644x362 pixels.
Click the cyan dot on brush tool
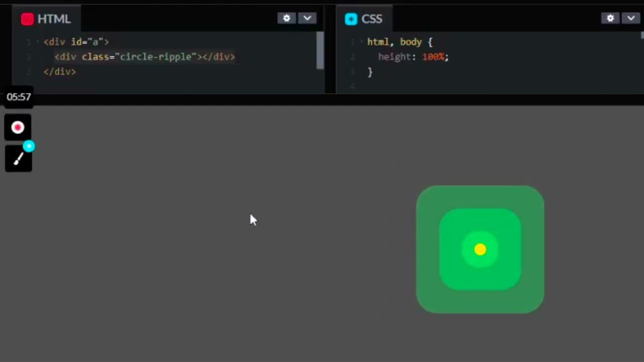pos(29,146)
